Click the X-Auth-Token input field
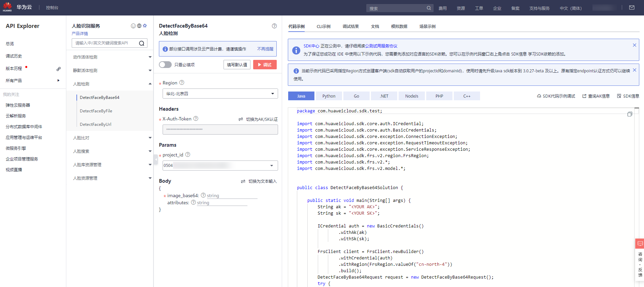 click(220, 130)
